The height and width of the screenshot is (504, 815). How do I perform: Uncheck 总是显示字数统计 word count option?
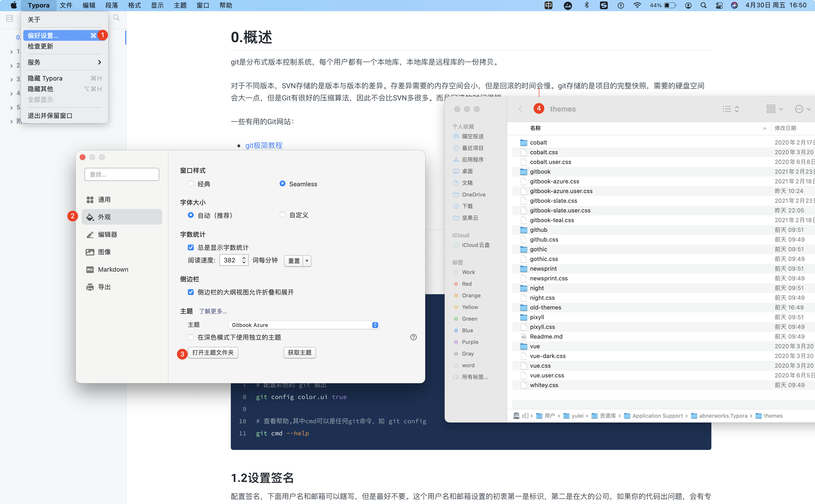(x=191, y=247)
